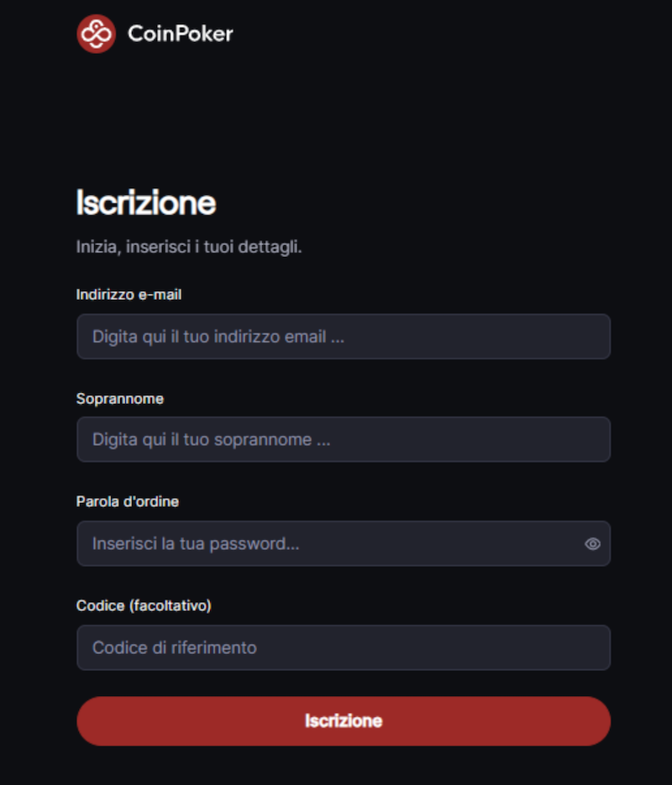Submit the sign-up form with Iscrizione
The height and width of the screenshot is (785, 672).
point(343,721)
